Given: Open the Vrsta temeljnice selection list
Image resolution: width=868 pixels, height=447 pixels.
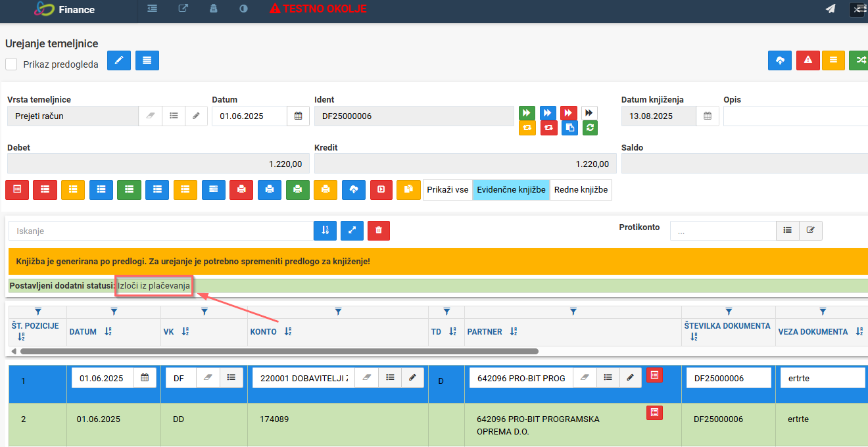Looking at the screenshot, I should point(174,116).
